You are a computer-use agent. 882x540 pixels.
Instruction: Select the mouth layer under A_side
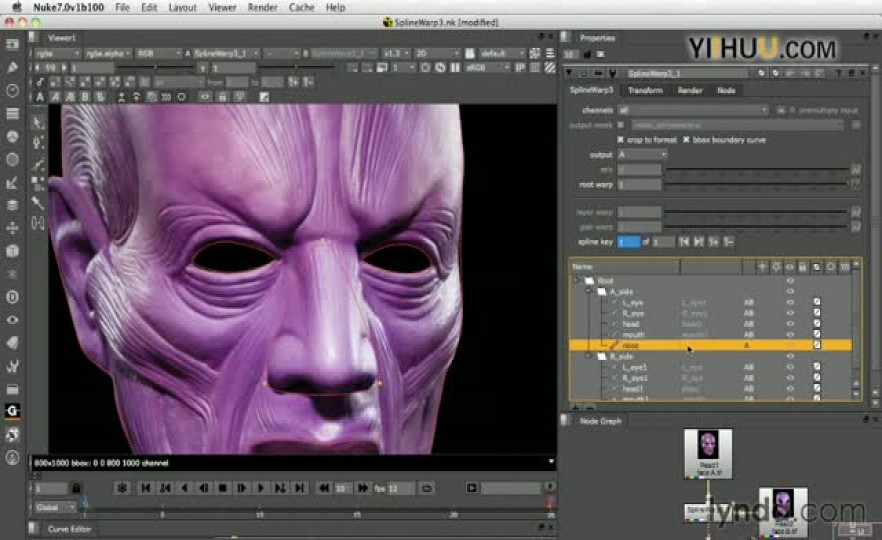point(631,334)
